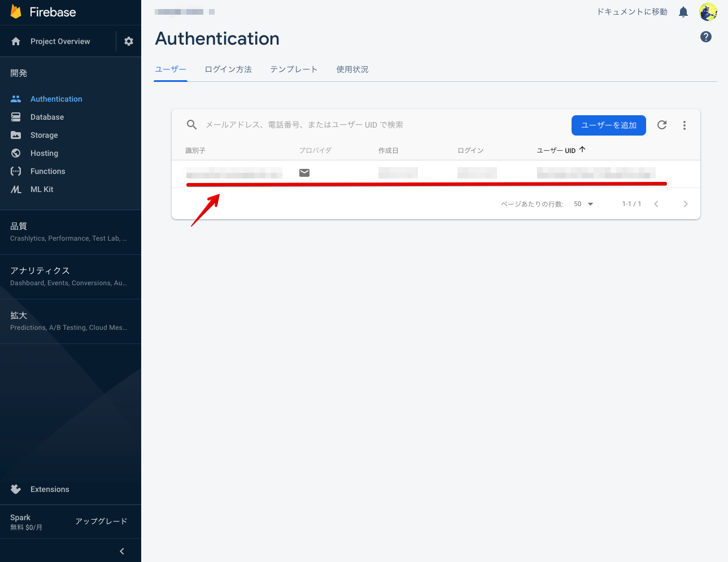The image size is (728, 562).
Task: Expand the アナリティクス section
Action: [x=71, y=276]
